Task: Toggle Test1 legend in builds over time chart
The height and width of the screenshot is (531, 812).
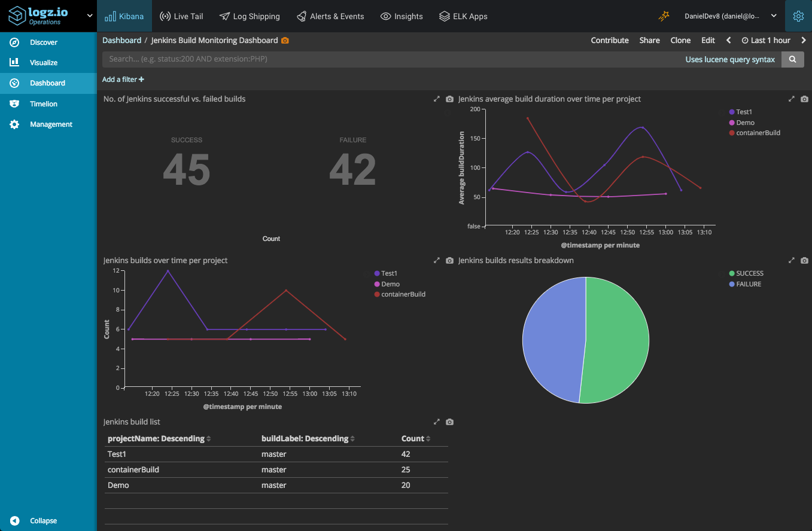Action: [x=386, y=273]
